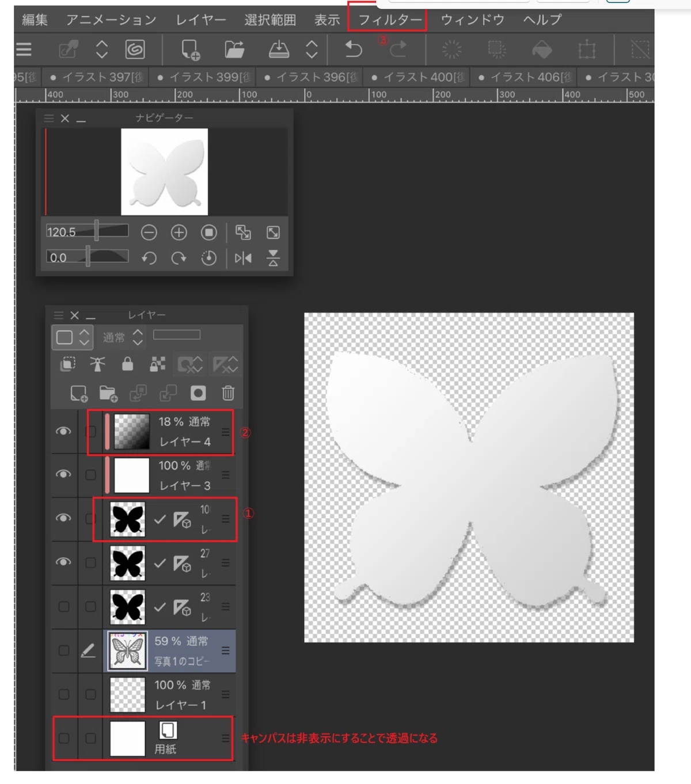Click the Create layer mask icon

click(198, 393)
